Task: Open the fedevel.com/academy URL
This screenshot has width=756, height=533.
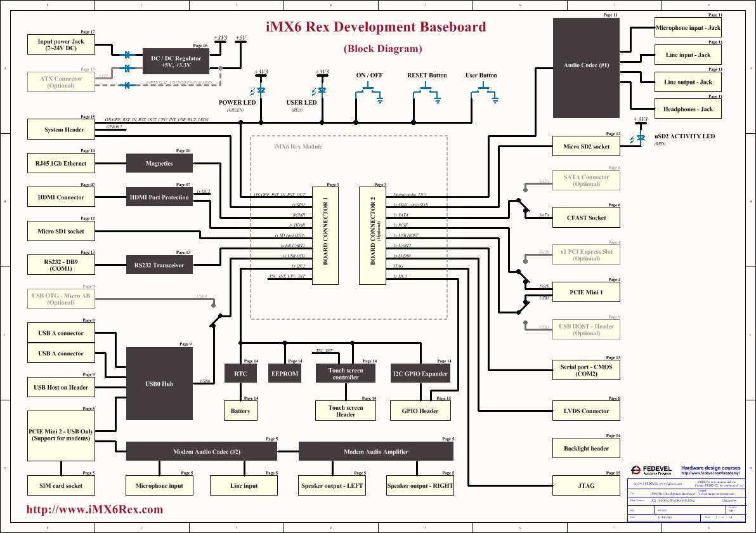Action: coord(711,473)
